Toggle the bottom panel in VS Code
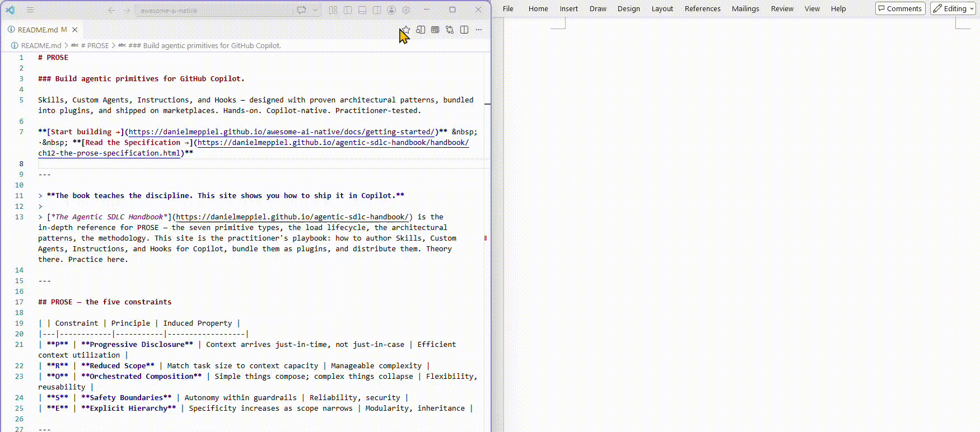 (362, 10)
